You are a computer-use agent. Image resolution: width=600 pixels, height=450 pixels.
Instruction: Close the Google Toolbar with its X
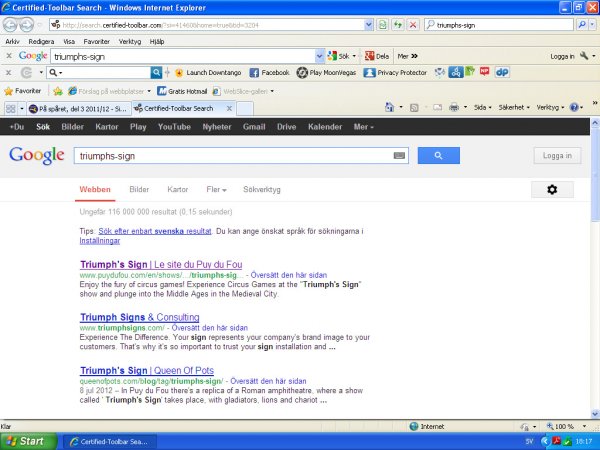tap(9, 56)
